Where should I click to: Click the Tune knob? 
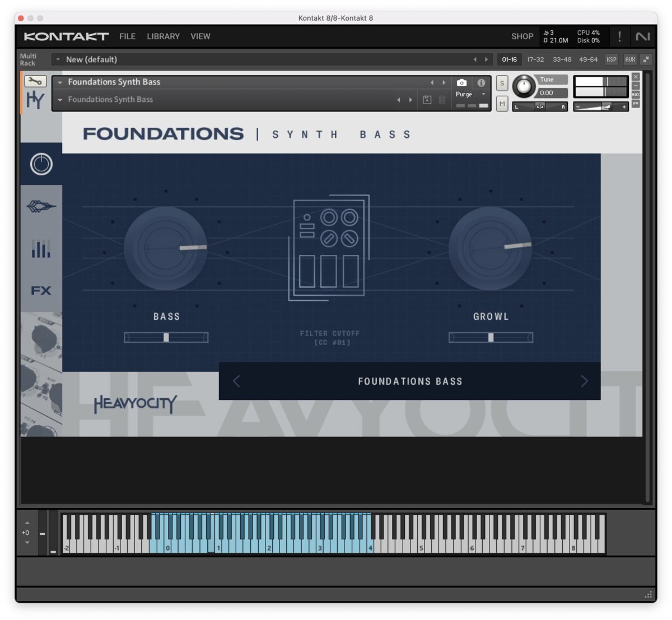[524, 86]
